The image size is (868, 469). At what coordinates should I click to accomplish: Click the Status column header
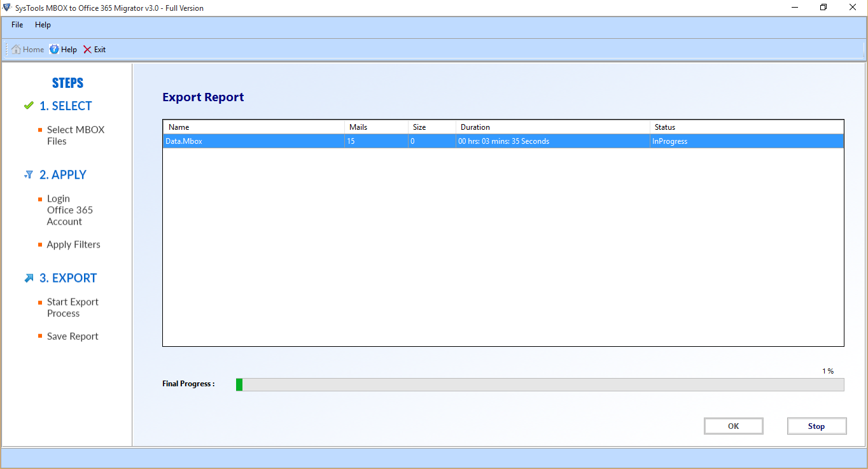746,127
